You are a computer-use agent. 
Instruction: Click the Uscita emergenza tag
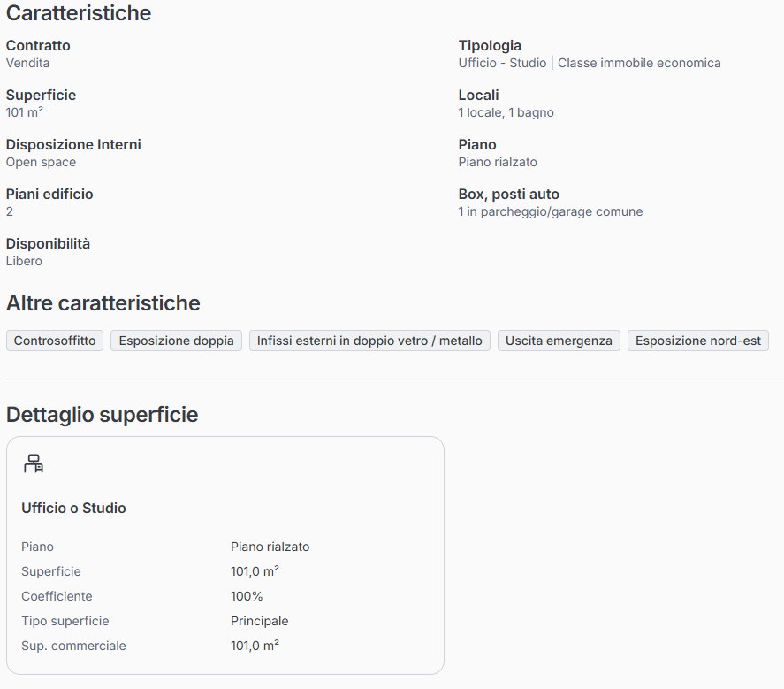point(559,341)
